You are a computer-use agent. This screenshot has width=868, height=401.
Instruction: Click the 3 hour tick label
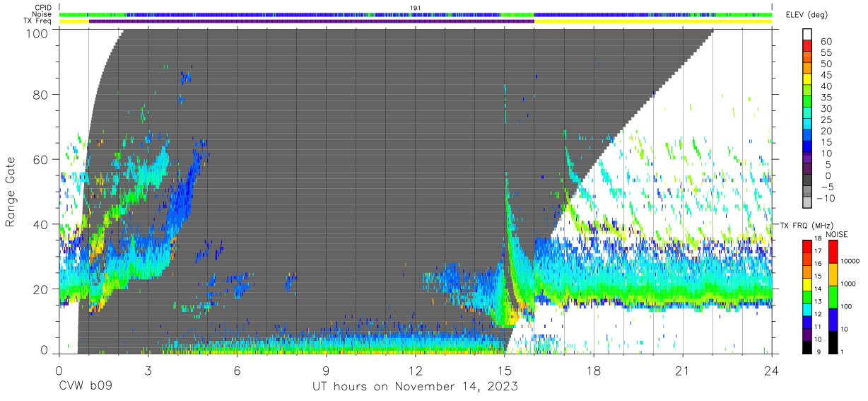pos(148,371)
